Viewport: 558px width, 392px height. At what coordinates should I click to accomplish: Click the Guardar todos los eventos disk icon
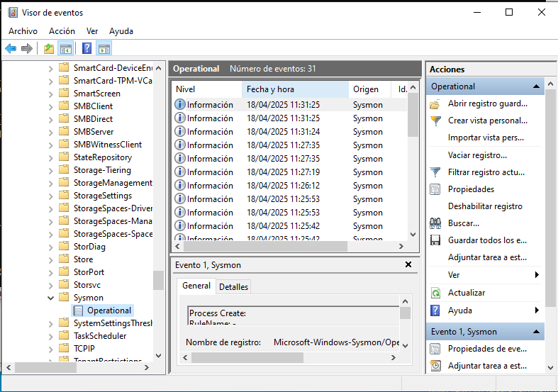[x=435, y=240]
